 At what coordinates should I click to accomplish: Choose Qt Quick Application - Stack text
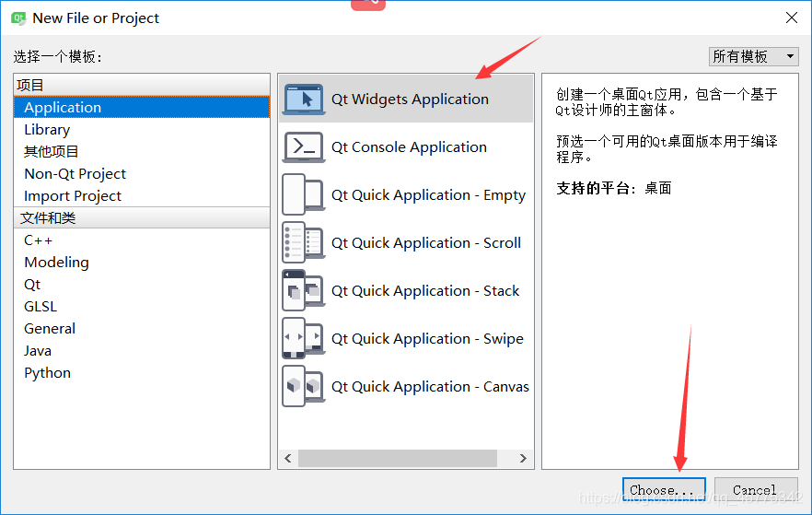[425, 291]
